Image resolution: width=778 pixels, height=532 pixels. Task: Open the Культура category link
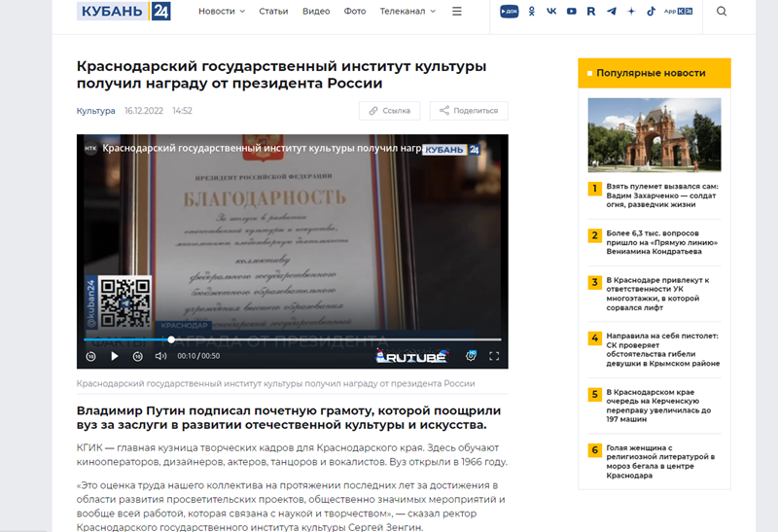(95, 111)
